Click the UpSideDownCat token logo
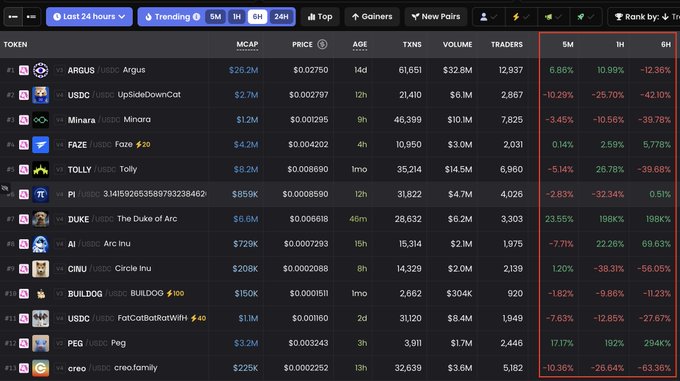The width and height of the screenshot is (680, 381). [40, 95]
